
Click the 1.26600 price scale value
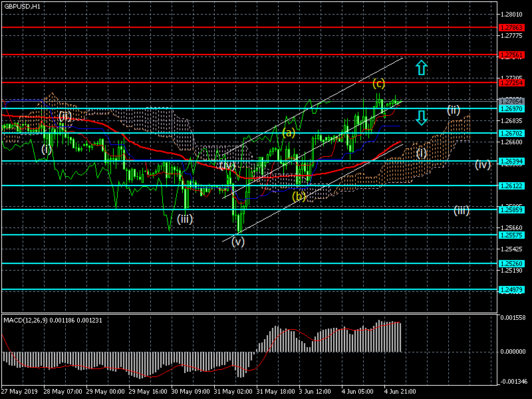coord(511,142)
